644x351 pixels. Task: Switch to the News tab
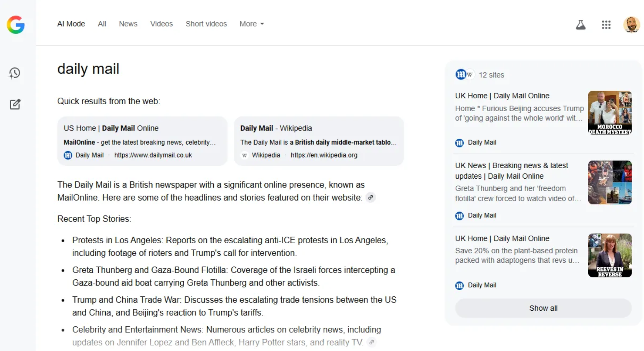tap(128, 24)
